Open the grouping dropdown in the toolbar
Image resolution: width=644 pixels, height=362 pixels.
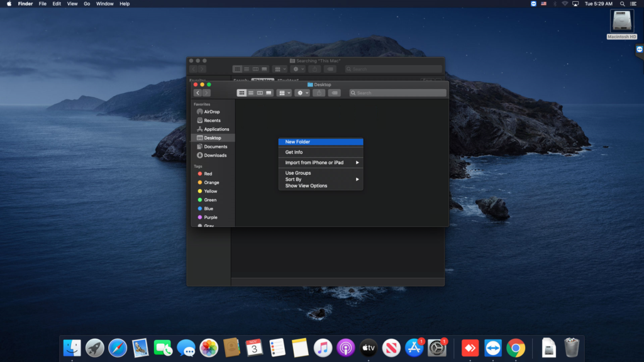pyautogui.click(x=285, y=92)
